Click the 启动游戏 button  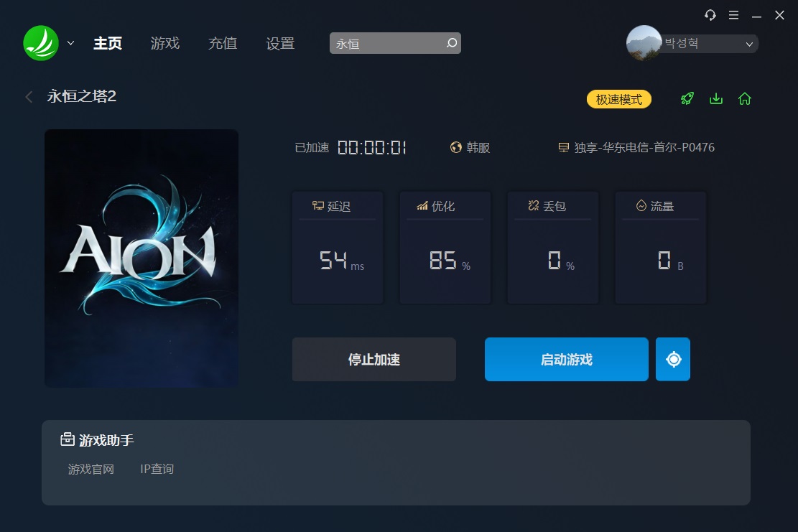pyautogui.click(x=567, y=359)
